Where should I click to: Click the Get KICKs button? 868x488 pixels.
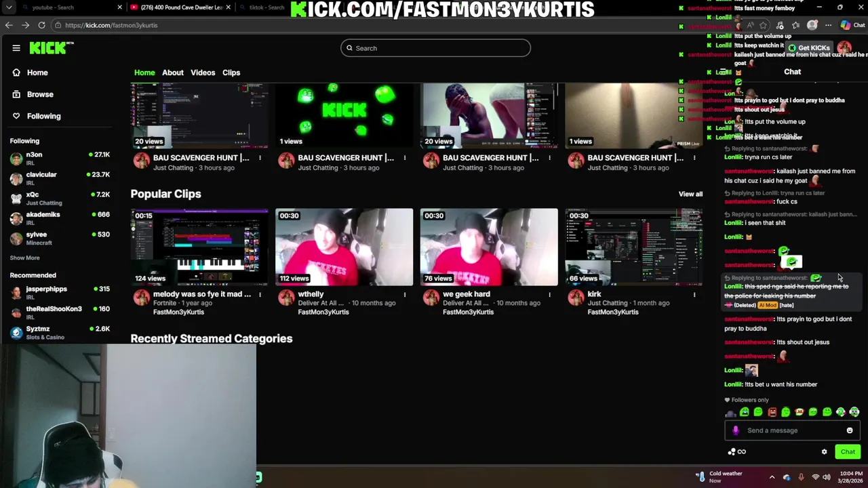(809, 48)
